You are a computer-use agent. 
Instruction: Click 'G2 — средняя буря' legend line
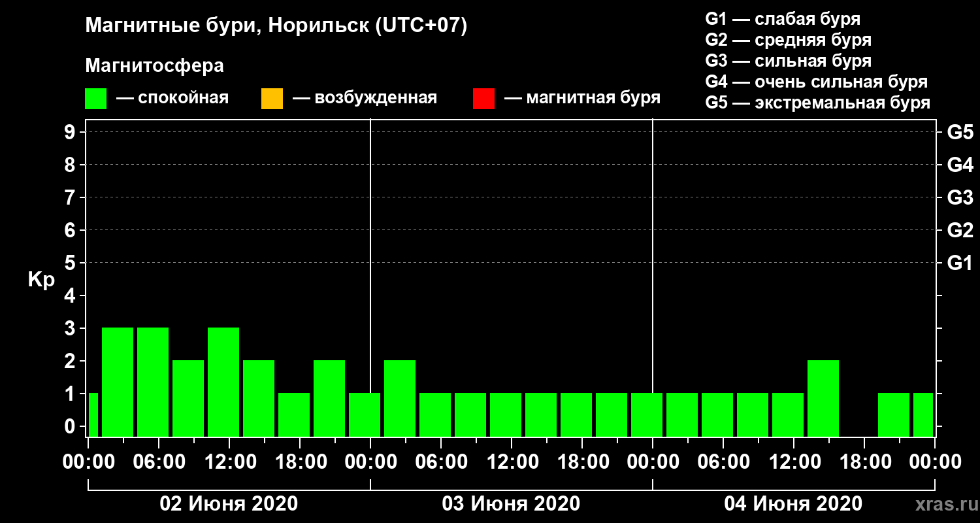coord(788,40)
